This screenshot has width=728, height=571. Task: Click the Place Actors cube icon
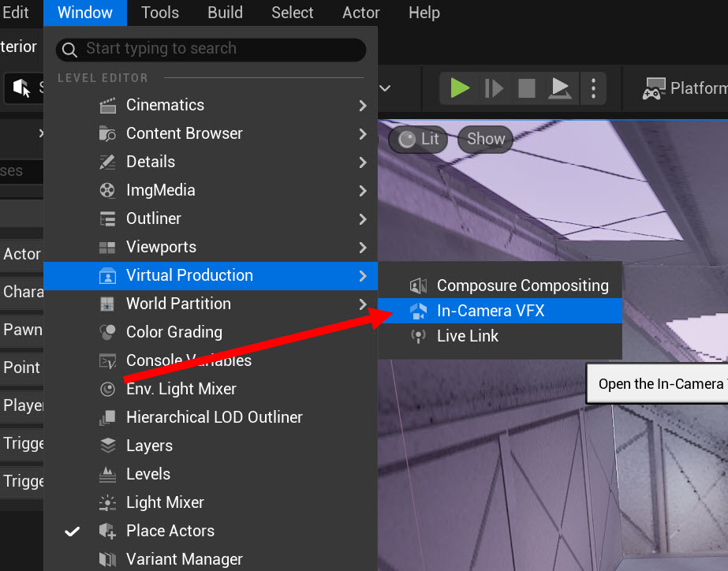pos(108,531)
